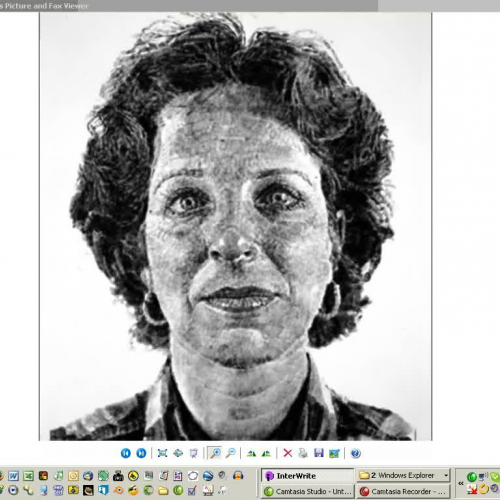
Task: Open the fedora hat icon in quick launch
Action: coord(88,490)
